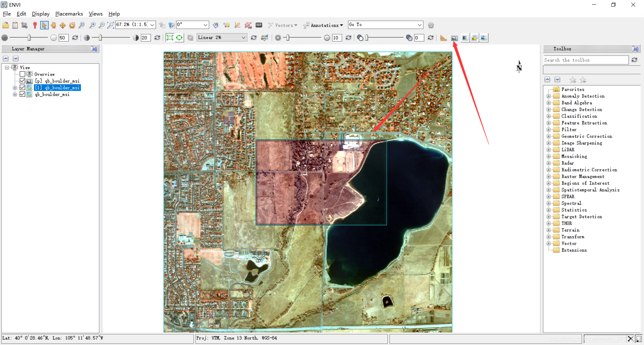Click the grayed gear icon beside Go To
The height and width of the screenshot is (345, 644).
click(431, 25)
